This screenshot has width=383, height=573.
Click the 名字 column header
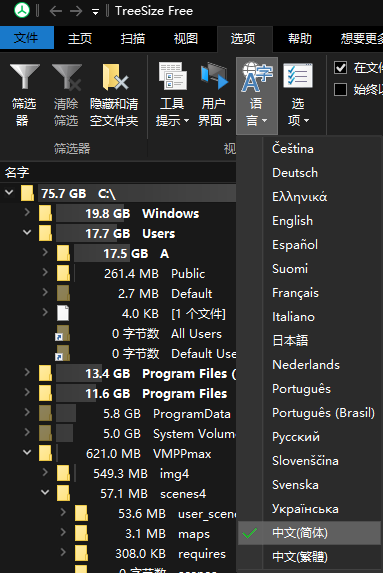(x=17, y=172)
